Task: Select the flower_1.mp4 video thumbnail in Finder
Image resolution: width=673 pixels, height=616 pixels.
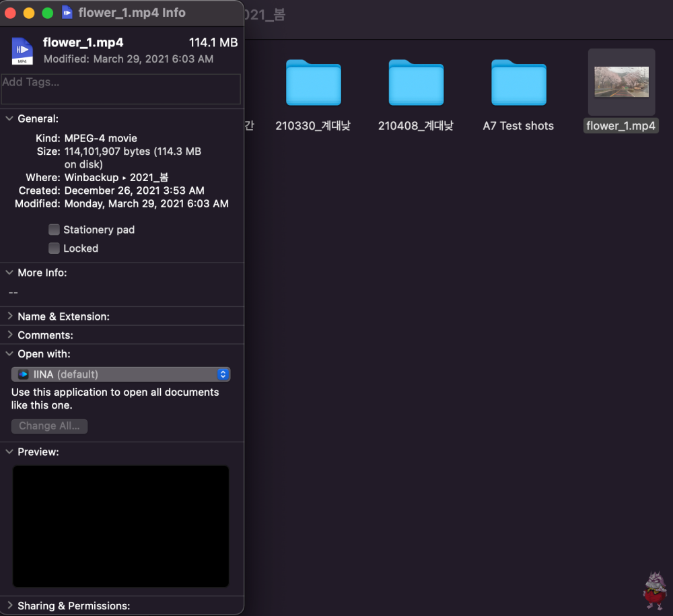Action: (621, 81)
